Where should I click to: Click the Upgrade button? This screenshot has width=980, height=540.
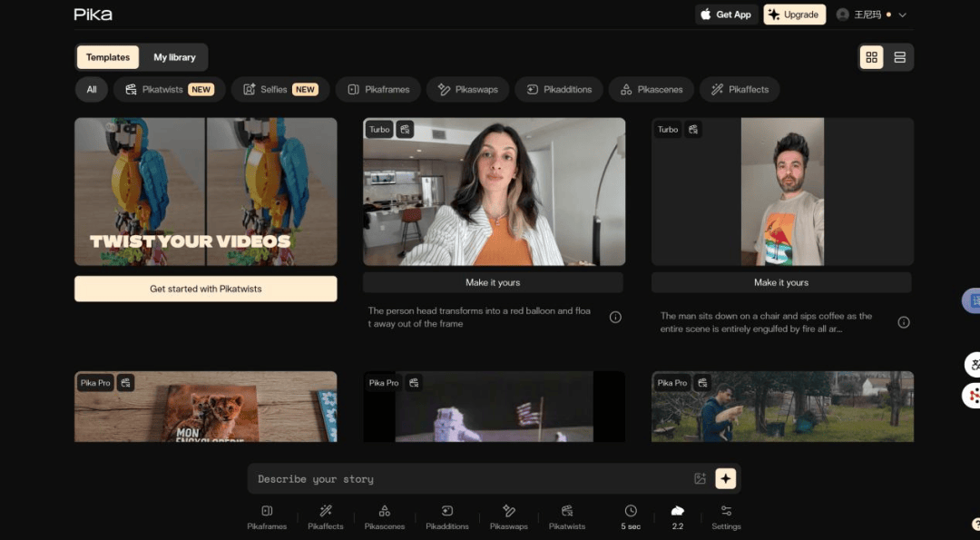[x=794, y=15]
